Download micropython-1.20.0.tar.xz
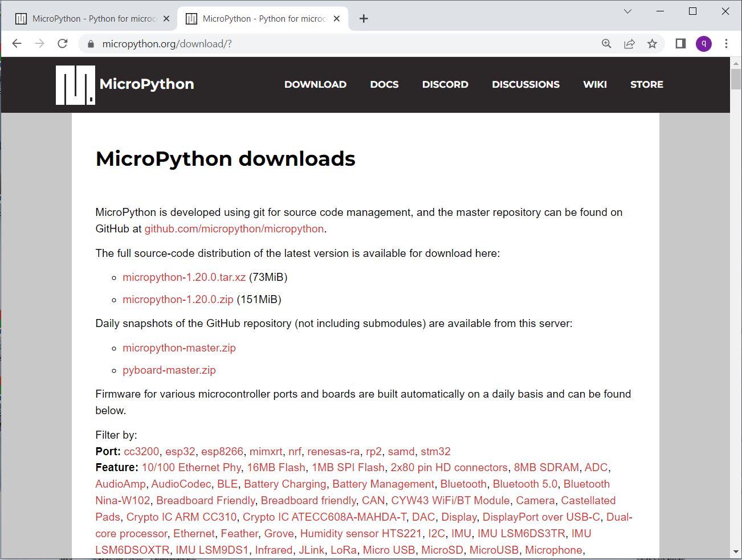 click(x=184, y=277)
